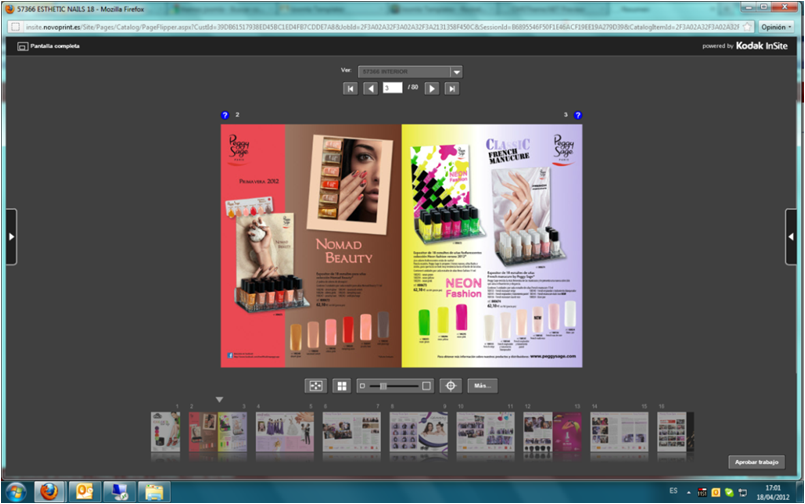This screenshot has width=805, height=504.
Task: Click Aprobar trabajo button
Action: [x=756, y=462]
